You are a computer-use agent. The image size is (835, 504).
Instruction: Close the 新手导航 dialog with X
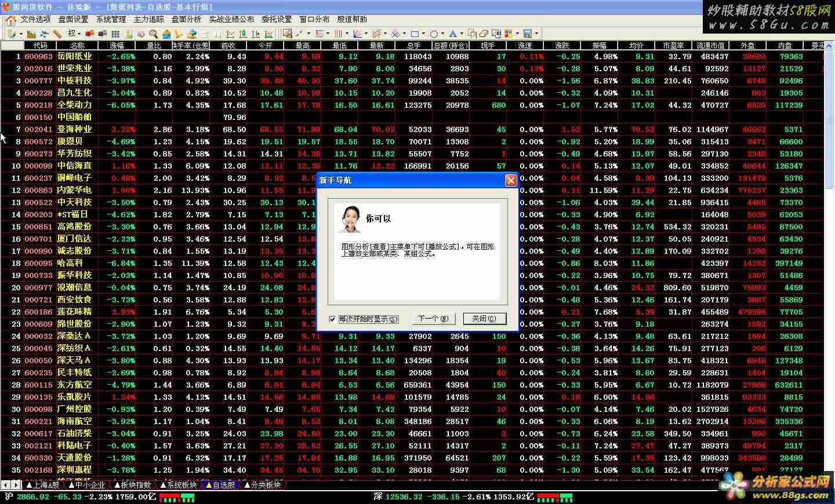click(511, 181)
